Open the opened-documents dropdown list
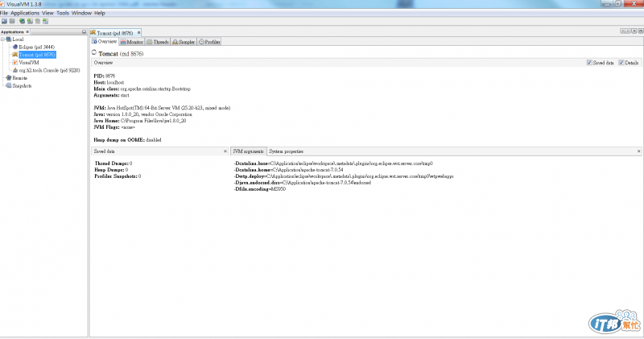The width and height of the screenshot is (644, 339). point(634,31)
